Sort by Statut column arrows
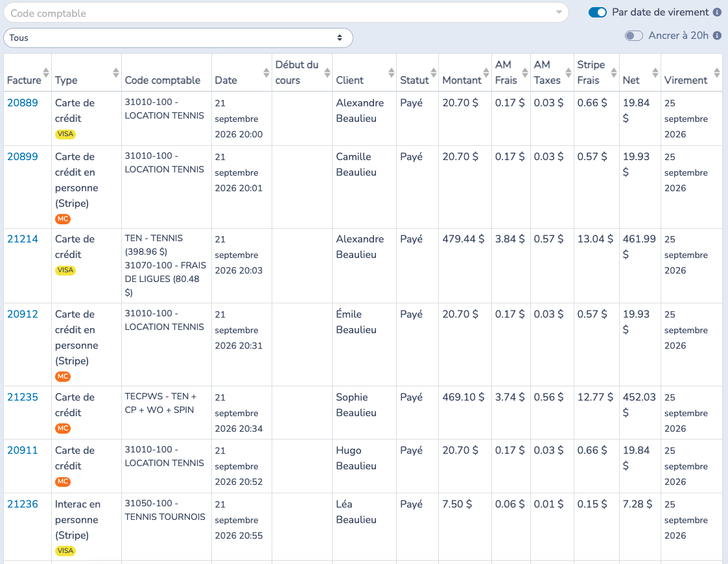 click(x=434, y=73)
